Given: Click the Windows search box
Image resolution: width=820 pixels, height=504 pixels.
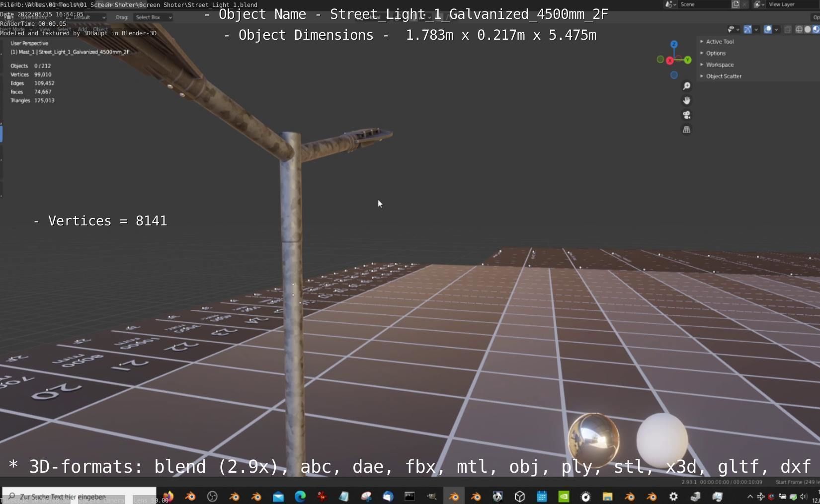Looking at the screenshot, I should tap(80, 496).
